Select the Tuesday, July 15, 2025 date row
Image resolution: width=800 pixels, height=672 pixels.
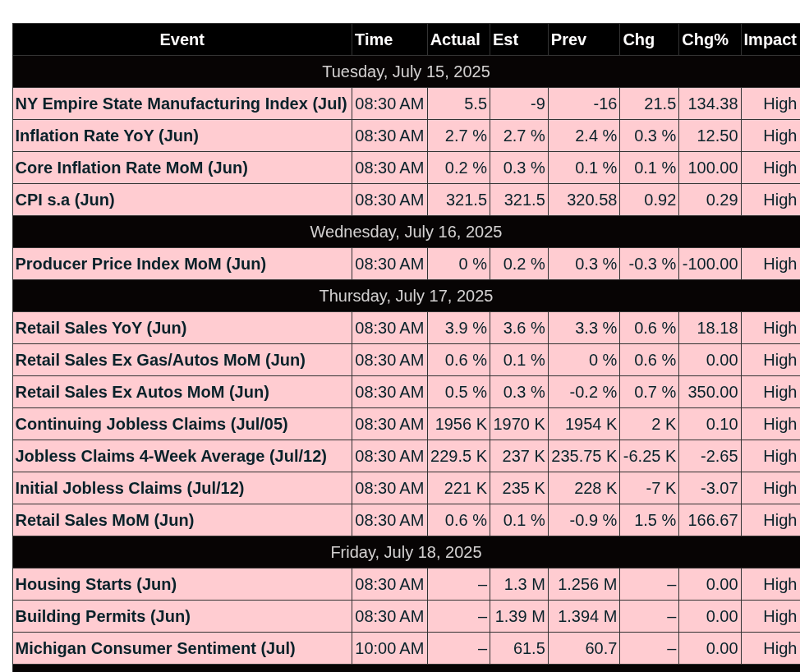pyautogui.click(x=406, y=71)
